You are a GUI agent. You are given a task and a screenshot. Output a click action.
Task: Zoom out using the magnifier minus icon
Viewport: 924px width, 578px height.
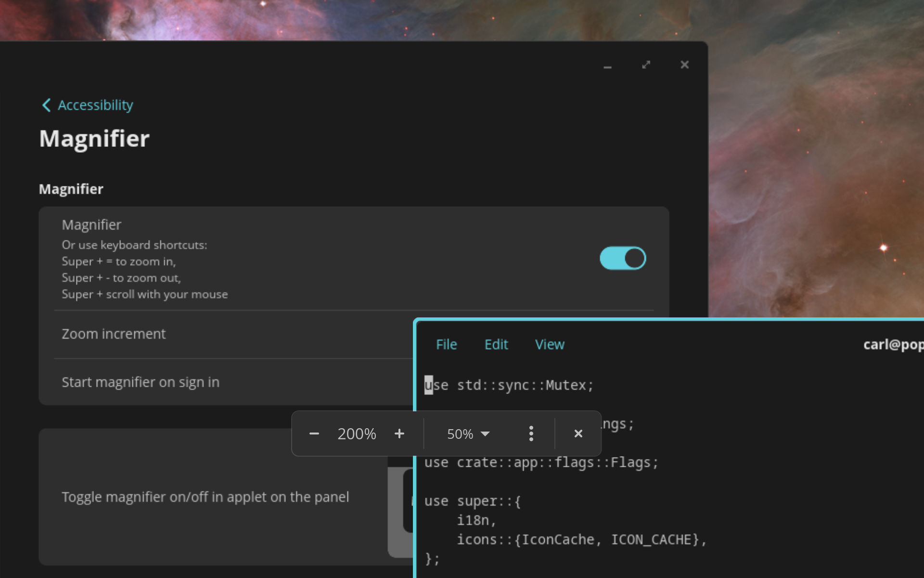314,433
